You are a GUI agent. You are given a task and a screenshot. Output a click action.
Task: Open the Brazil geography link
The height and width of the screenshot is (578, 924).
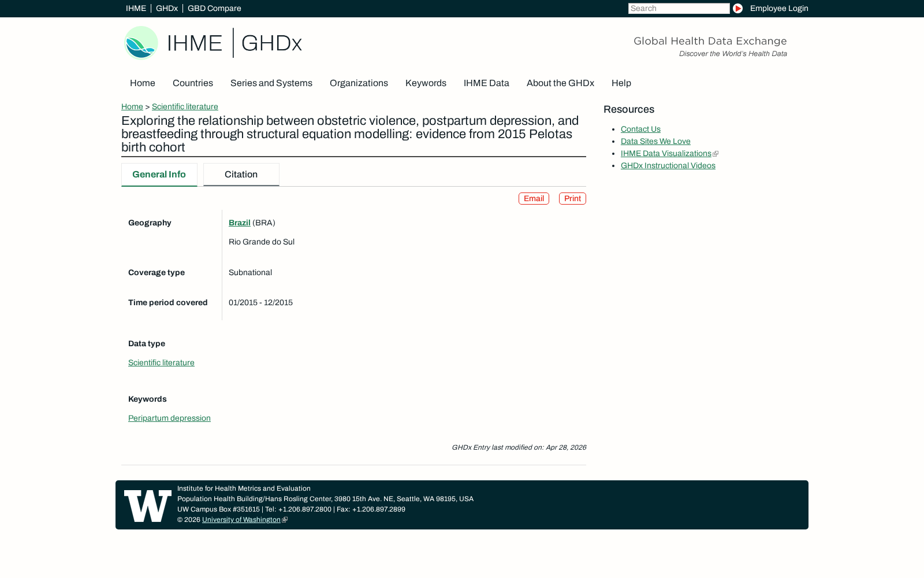click(x=240, y=223)
